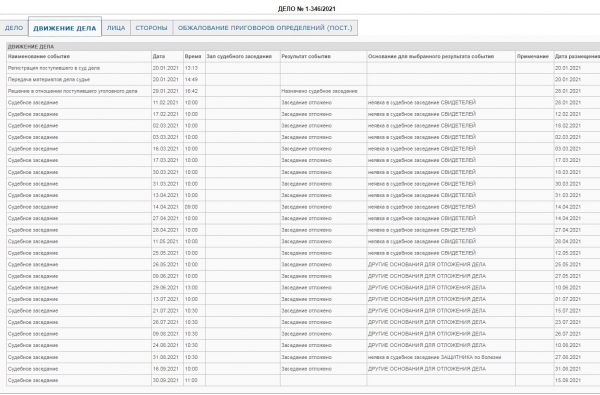Click the placement date 10.08.2021
The width and height of the screenshot is (600, 395).
[x=568, y=345]
